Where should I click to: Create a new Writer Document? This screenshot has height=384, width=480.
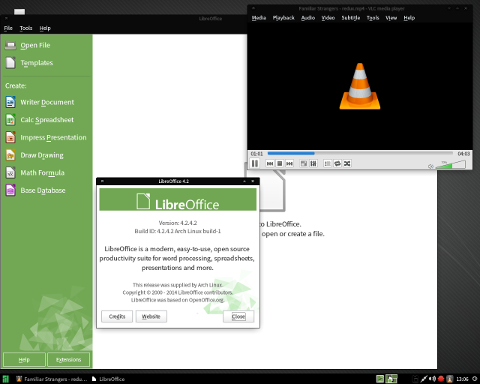click(x=40, y=102)
